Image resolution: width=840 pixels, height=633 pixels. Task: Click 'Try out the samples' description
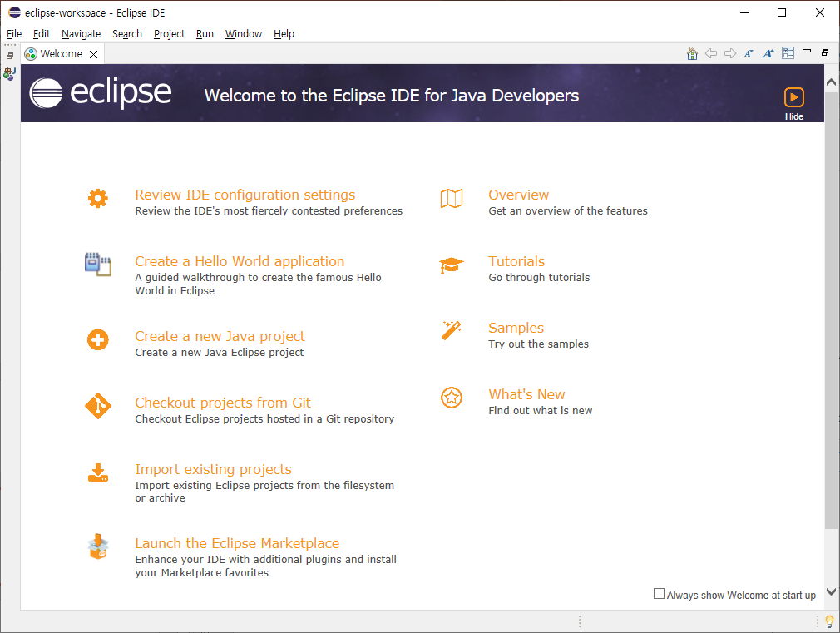click(538, 344)
